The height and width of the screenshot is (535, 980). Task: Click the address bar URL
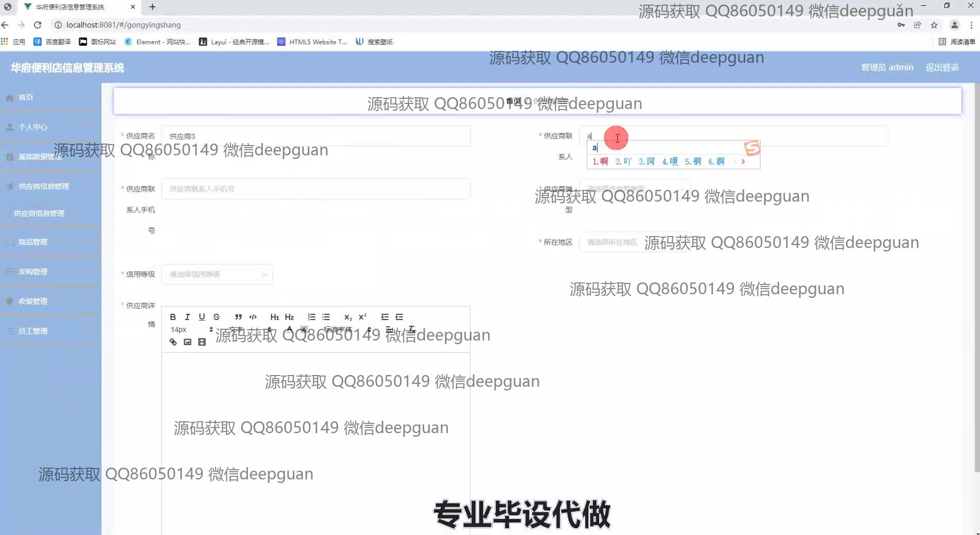click(x=124, y=25)
